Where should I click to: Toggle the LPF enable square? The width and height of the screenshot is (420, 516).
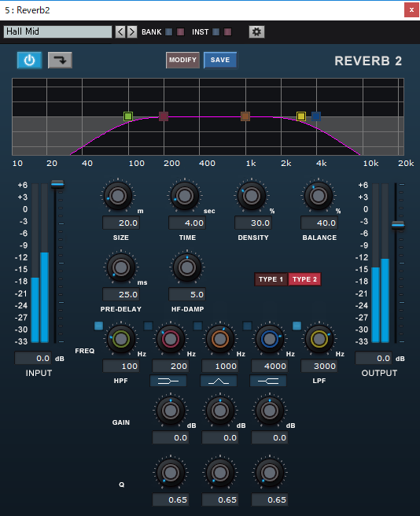coord(297,326)
